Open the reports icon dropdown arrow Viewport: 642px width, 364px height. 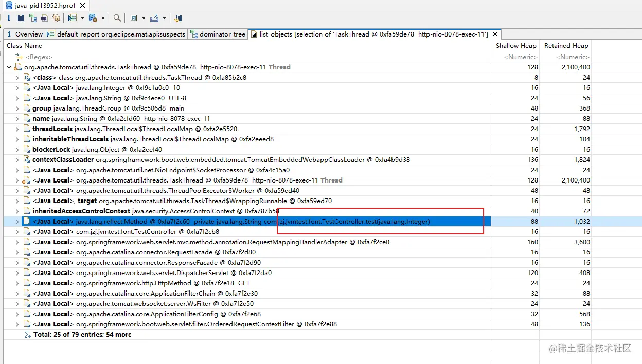(x=82, y=18)
